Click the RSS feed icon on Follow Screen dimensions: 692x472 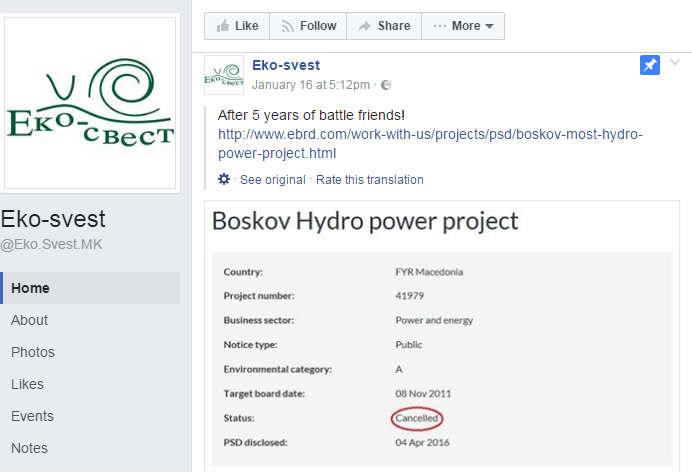pyautogui.click(x=287, y=26)
